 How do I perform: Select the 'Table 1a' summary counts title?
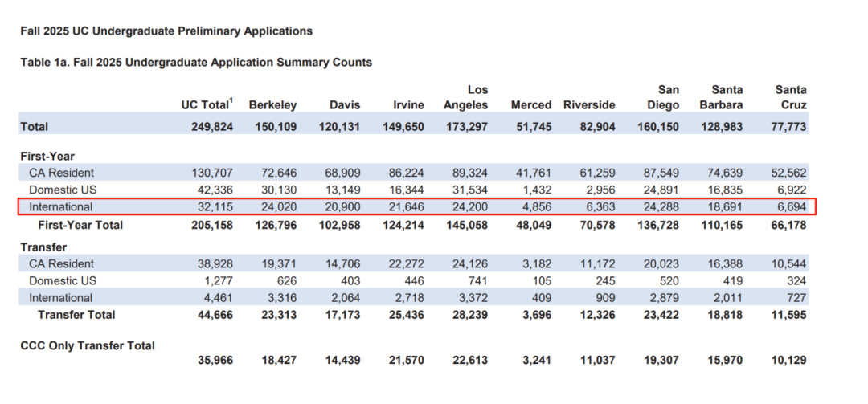point(196,63)
